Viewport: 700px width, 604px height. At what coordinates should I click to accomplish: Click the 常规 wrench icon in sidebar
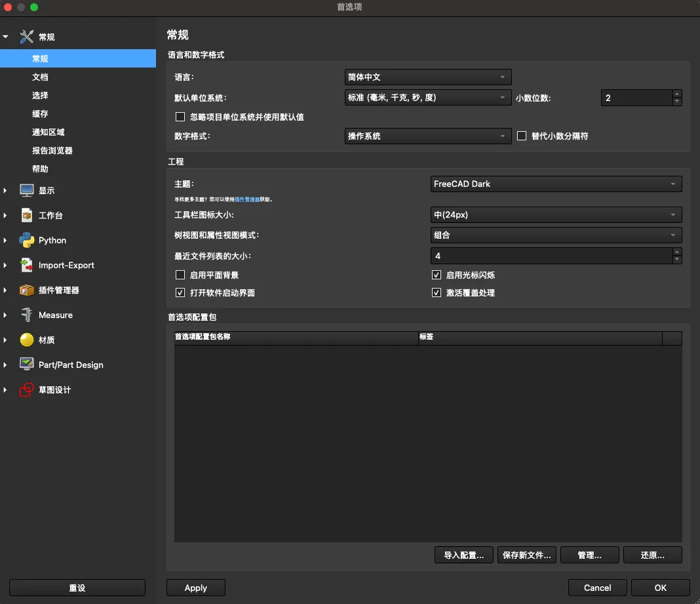point(27,37)
